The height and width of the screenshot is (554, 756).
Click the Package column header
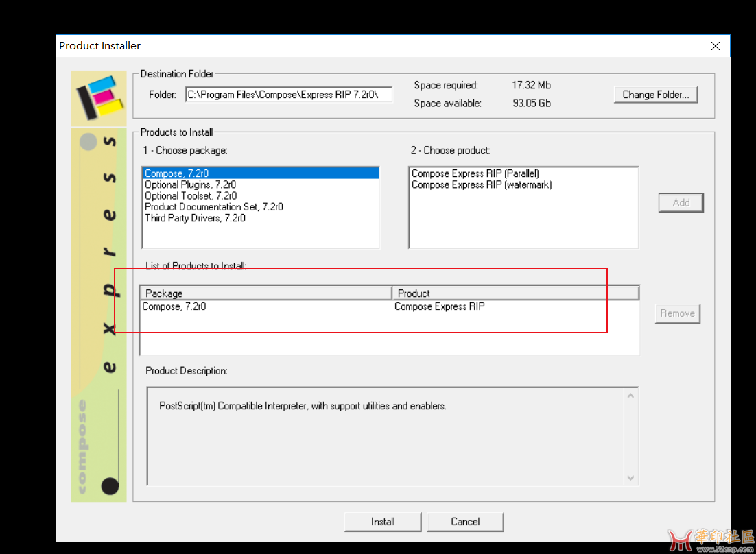[265, 293]
